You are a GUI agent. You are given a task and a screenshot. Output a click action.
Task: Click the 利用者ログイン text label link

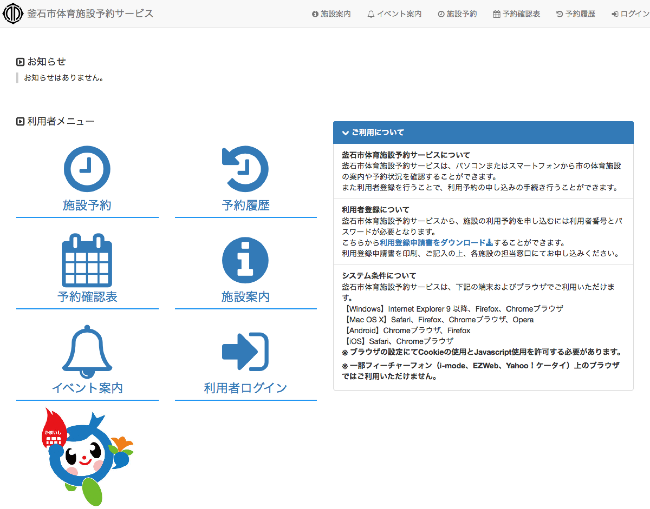(x=245, y=388)
